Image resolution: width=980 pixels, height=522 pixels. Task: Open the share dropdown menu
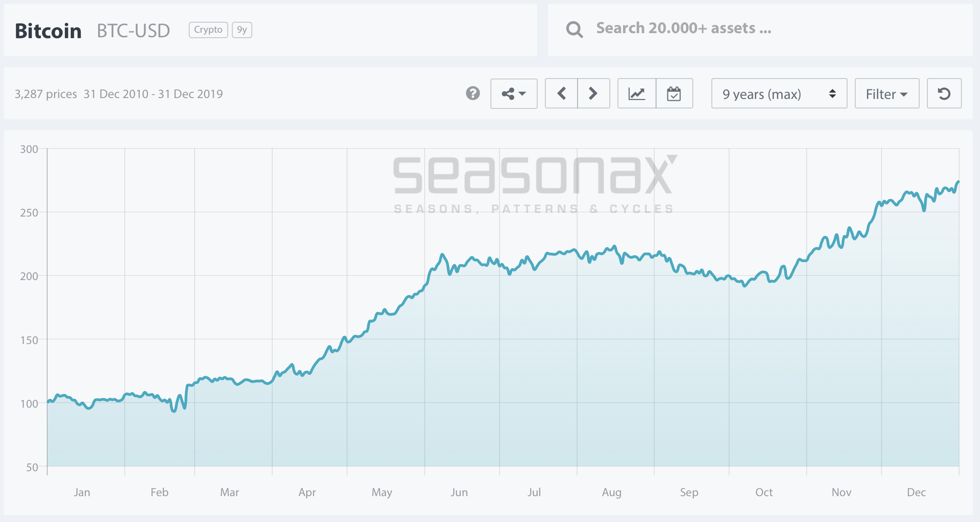514,94
